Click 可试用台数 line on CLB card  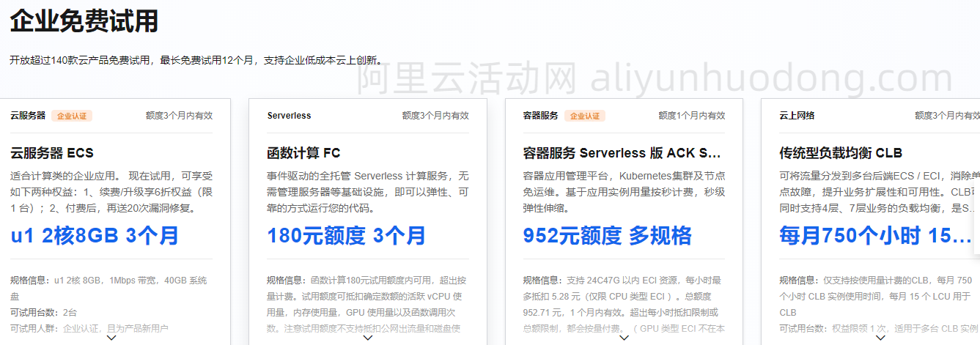pyautogui.click(x=879, y=328)
